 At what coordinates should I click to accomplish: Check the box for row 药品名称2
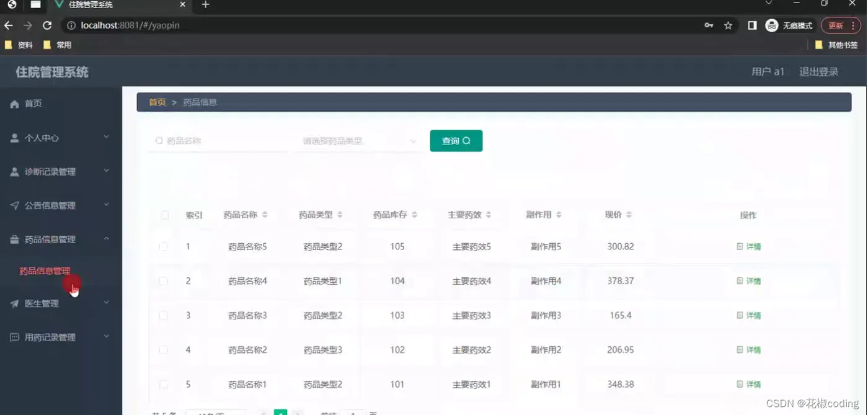click(x=164, y=350)
